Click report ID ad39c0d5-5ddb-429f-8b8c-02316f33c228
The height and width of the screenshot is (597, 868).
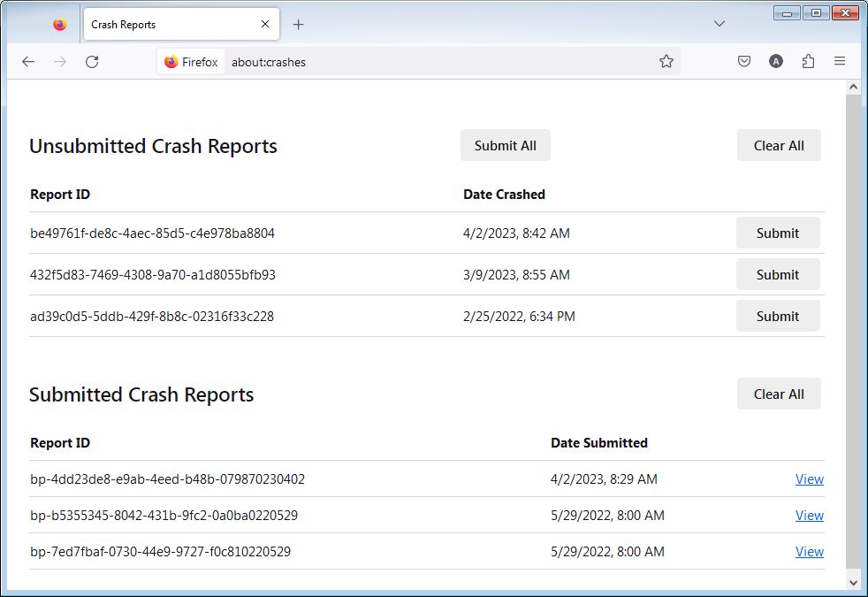point(152,317)
